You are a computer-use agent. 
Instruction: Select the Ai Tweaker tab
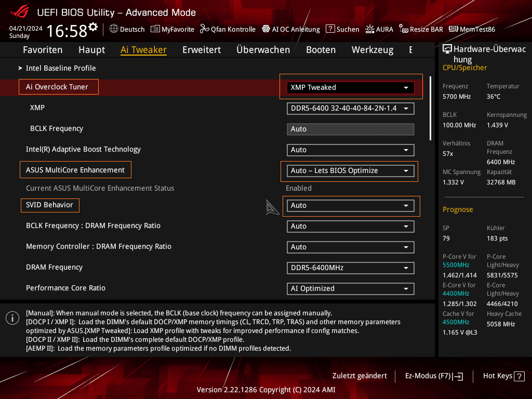[x=143, y=50]
